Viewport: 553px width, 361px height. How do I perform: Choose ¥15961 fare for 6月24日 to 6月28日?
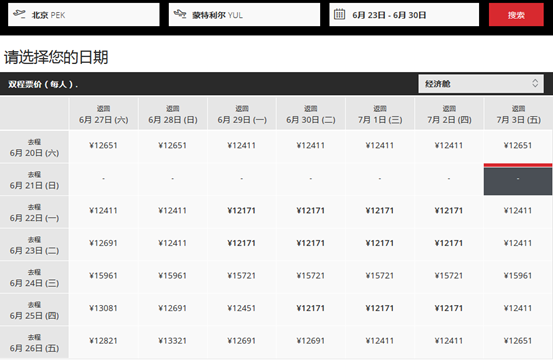point(173,276)
